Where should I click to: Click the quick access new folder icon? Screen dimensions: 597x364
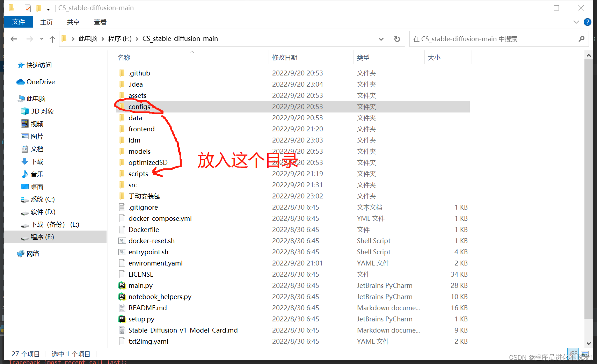tap(39, 8)
